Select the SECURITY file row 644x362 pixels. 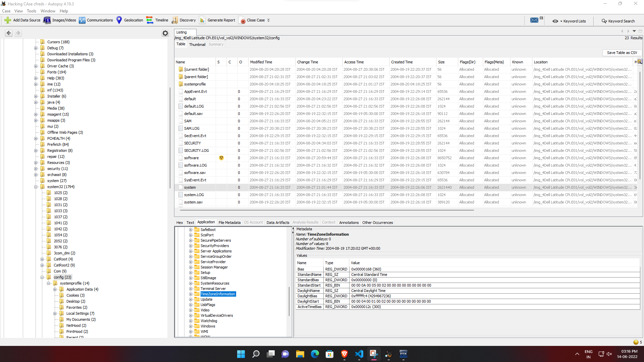coord(406,143)
